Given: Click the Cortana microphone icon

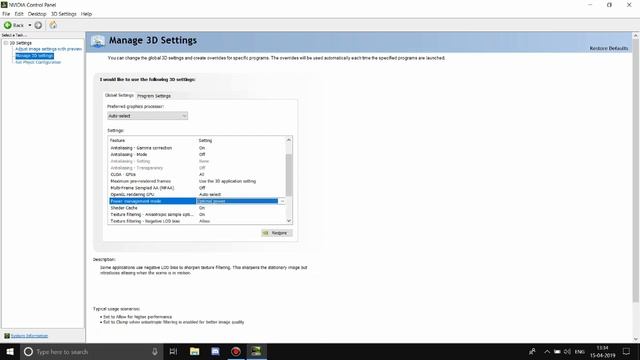Looking at the screenshot, I should 155,351.
